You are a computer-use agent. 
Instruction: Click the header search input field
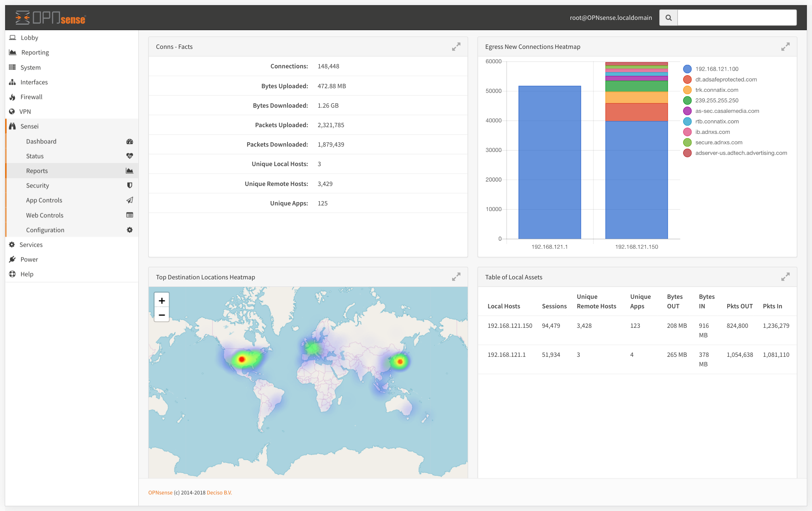click(x=737, y=17)
